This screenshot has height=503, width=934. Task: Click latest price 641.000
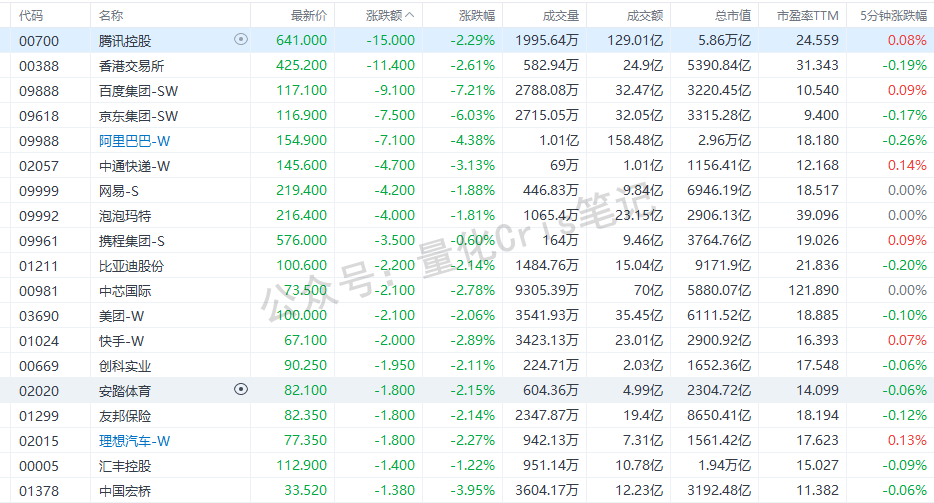click(x=301, y=41)
